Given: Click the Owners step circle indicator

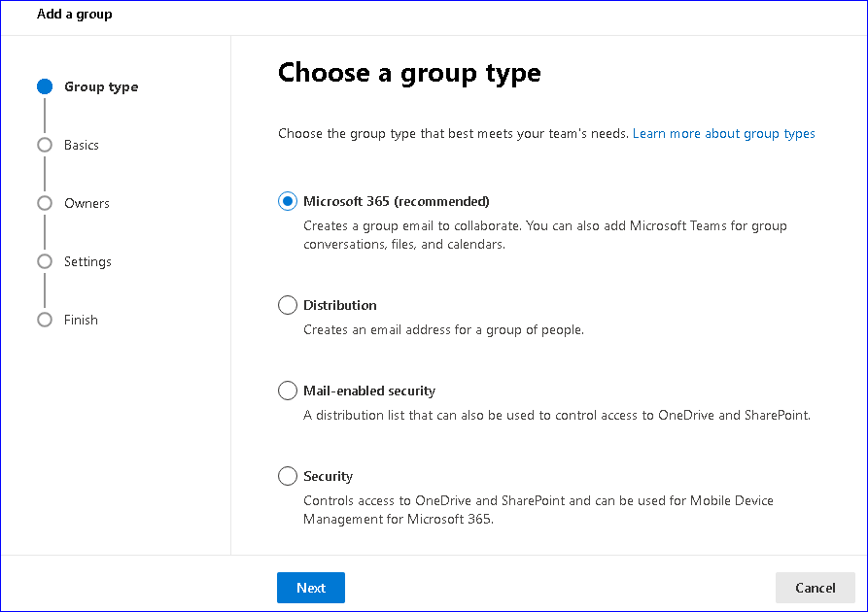Looking at the screenshot, I should [45, 203].
